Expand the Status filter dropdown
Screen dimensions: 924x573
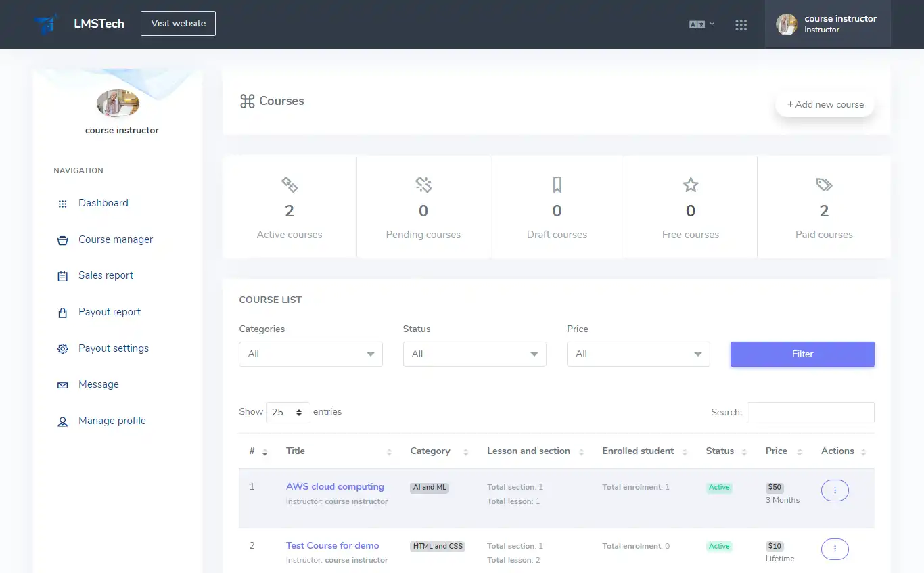tap(474, 354)
